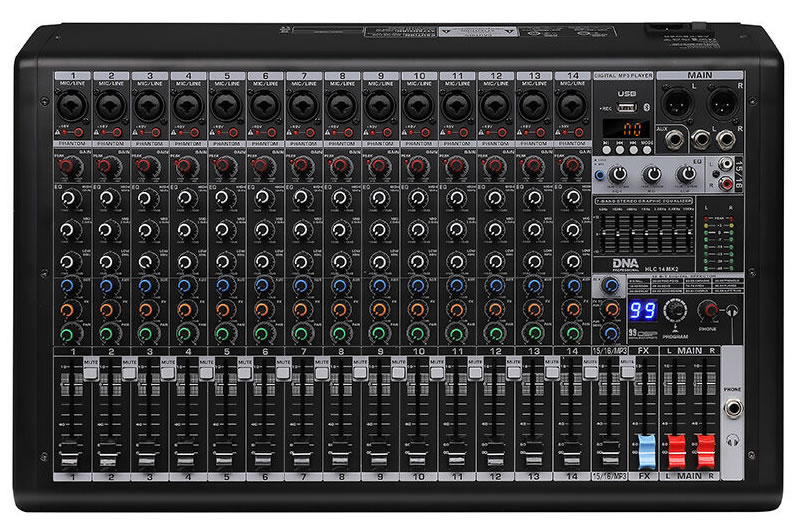Select the channel 1 MIC/LINE combo input jack

[x=73, y=106]
